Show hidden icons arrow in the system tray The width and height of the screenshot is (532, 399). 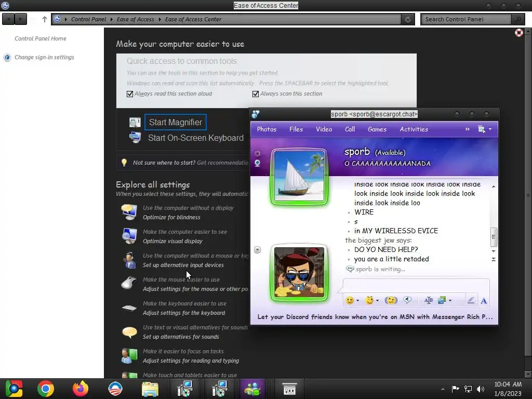[443, 389]
